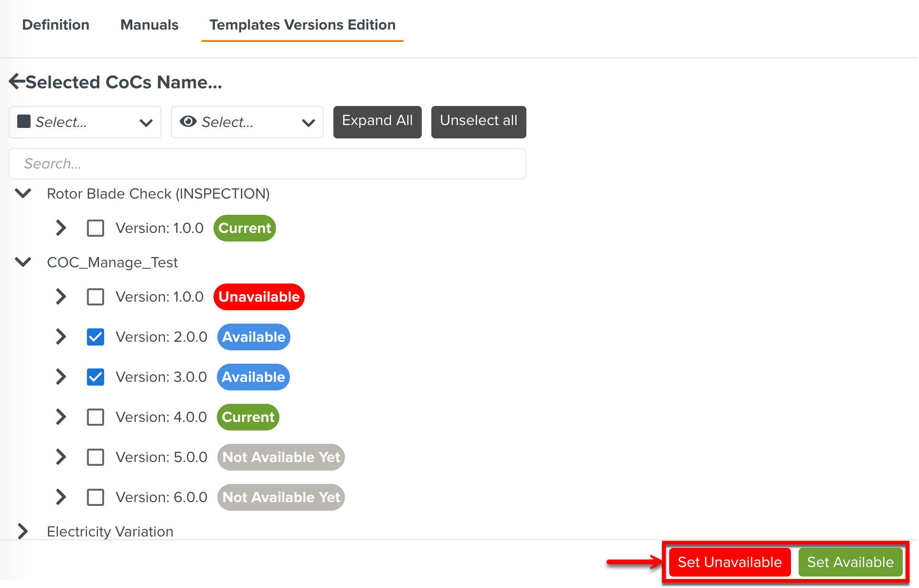The height and width of the screenshot is (588, 919).
Task: Click into the Search field
Action: [x=267, y=164]
